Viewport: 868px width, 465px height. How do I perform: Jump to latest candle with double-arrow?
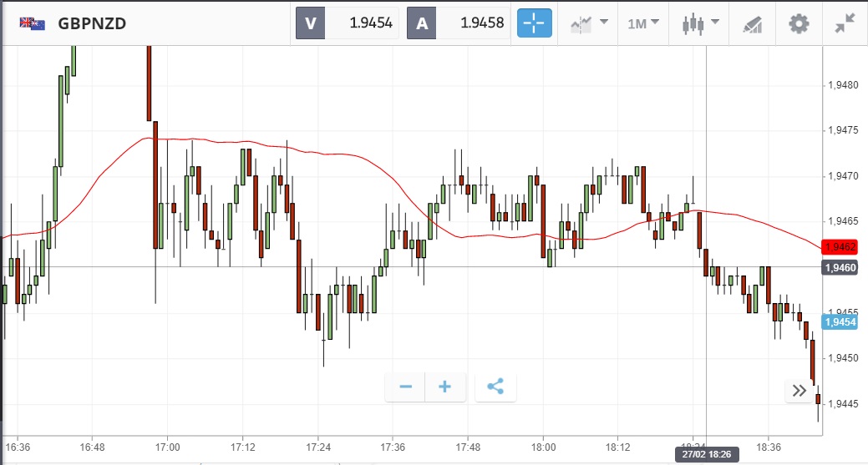pyautogui.click(x=799, y=390)
